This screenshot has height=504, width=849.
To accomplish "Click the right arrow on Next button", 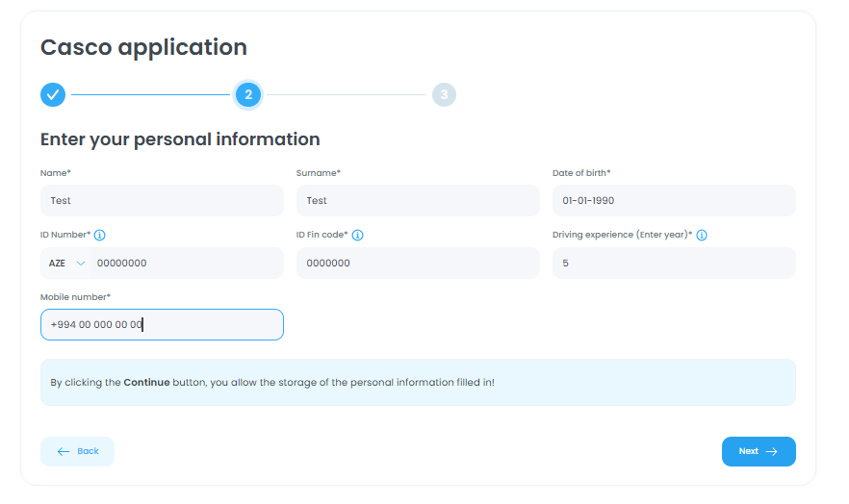I will [x=772, y=451].
